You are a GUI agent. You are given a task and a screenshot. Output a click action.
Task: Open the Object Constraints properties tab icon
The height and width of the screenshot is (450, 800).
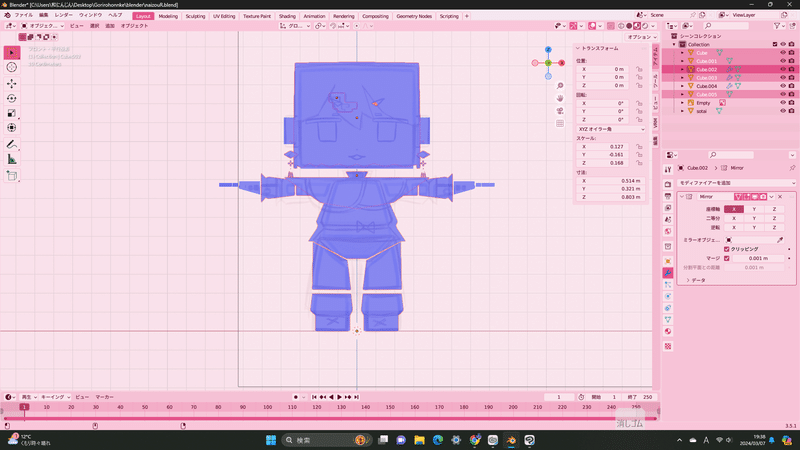coord(668,308)
